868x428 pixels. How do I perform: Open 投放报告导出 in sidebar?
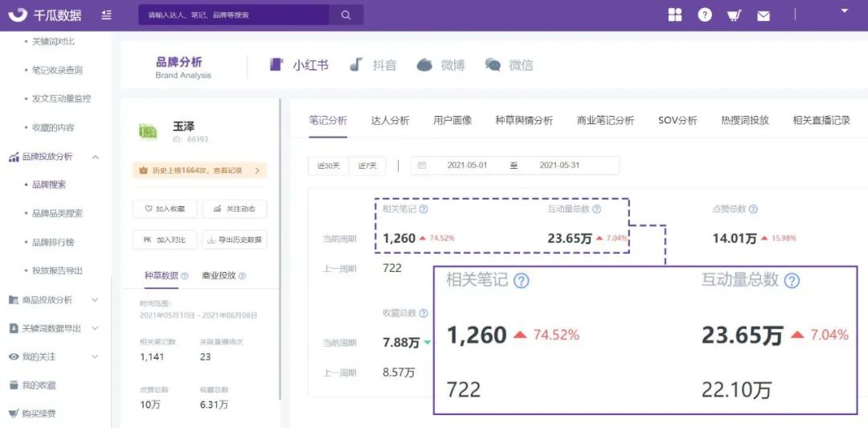57,270
